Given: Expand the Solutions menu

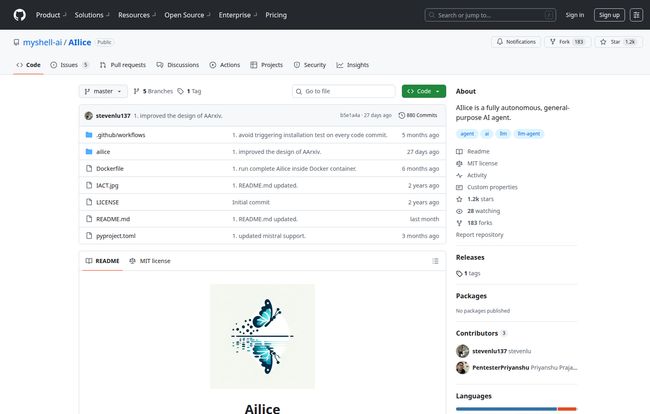Looking at the screenshot, I should [92, 15].
